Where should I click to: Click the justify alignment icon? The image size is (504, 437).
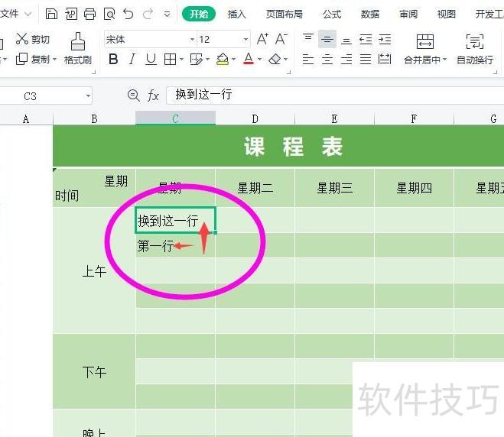point(366,59)
